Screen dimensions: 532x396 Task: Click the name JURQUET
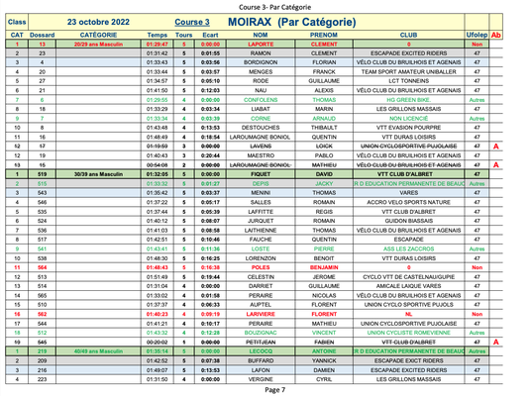tap(261, 221)
